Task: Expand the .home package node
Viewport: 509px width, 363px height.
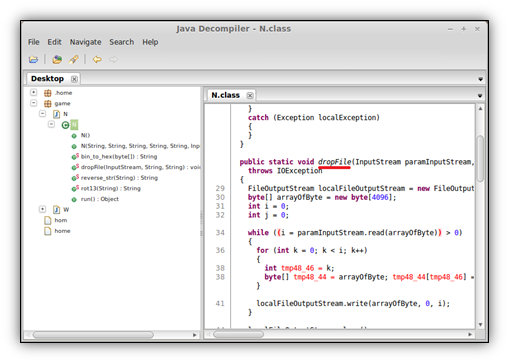Action: point(33,92)
